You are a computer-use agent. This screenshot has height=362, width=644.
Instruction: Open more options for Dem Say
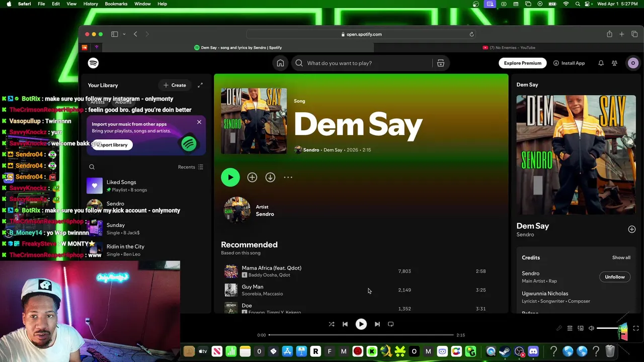click(288, 177)
